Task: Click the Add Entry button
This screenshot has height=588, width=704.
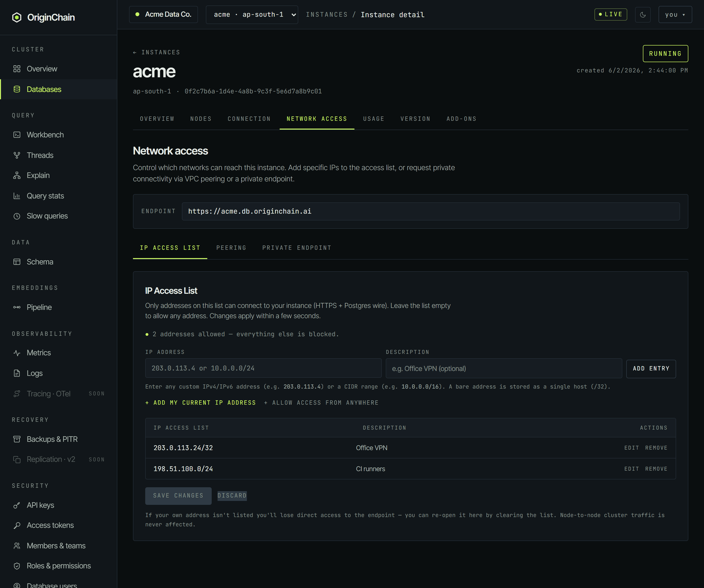Action: (x=651, y=368)
